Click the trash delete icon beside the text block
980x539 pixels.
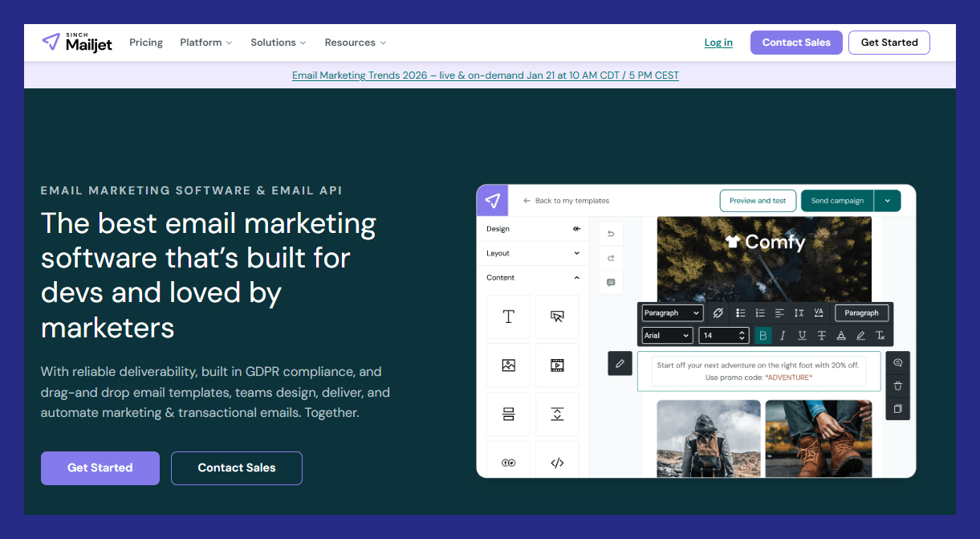[897, 386]
